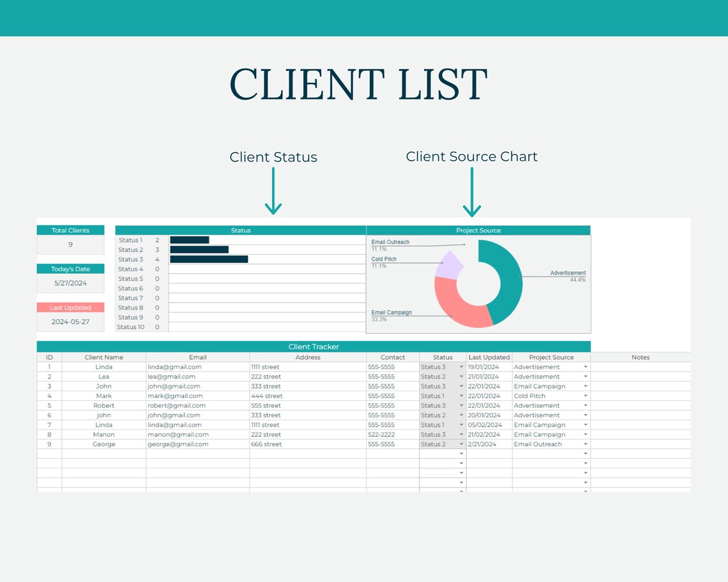
Task: Click the Today's Date cell showing 5/27/2024
Action: [x=70, y=283]
